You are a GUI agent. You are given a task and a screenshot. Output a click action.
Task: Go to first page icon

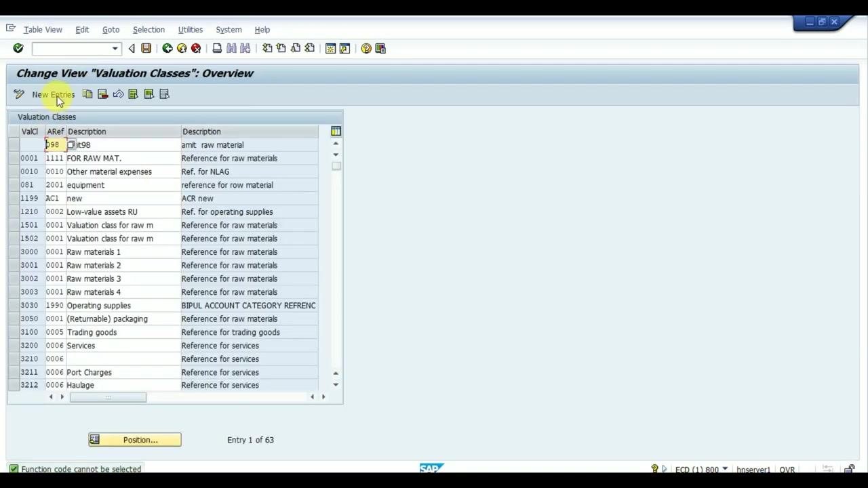[267, 48]
